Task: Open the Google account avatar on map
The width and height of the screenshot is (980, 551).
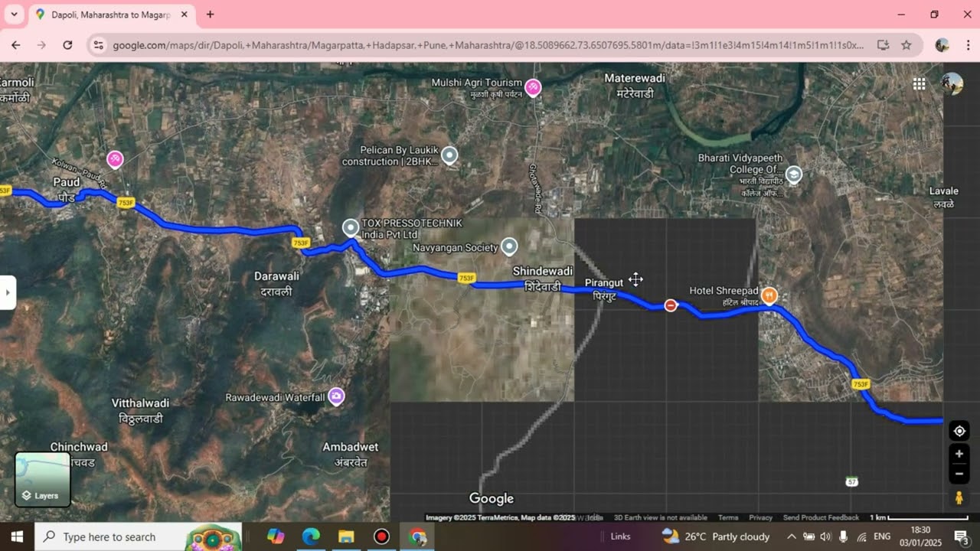Action: 952,84
